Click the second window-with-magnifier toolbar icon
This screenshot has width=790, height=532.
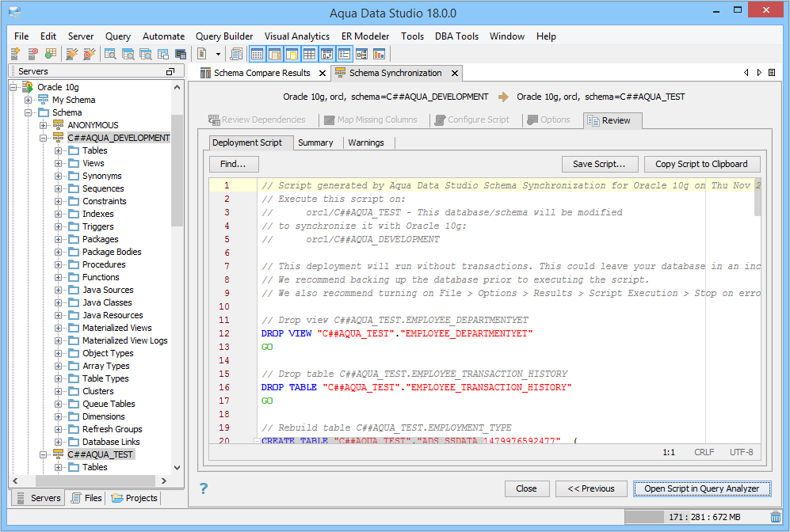tap(128, 53)
